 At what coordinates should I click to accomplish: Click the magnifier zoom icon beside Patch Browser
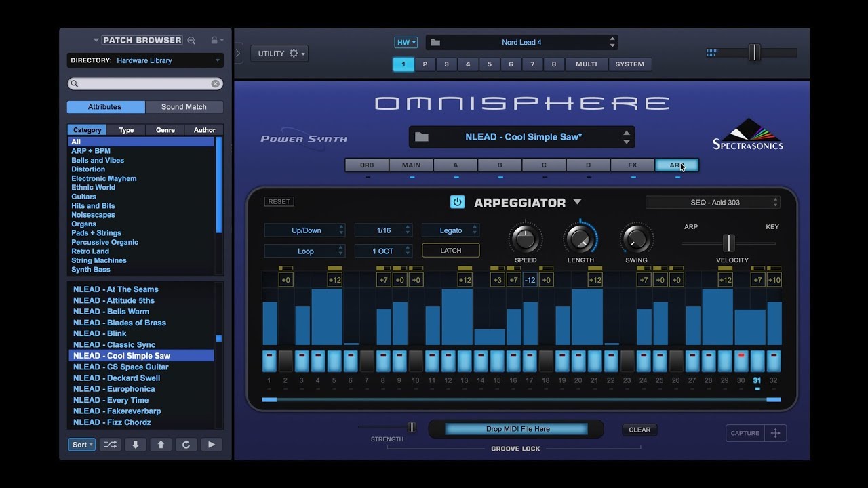[192, 41]
